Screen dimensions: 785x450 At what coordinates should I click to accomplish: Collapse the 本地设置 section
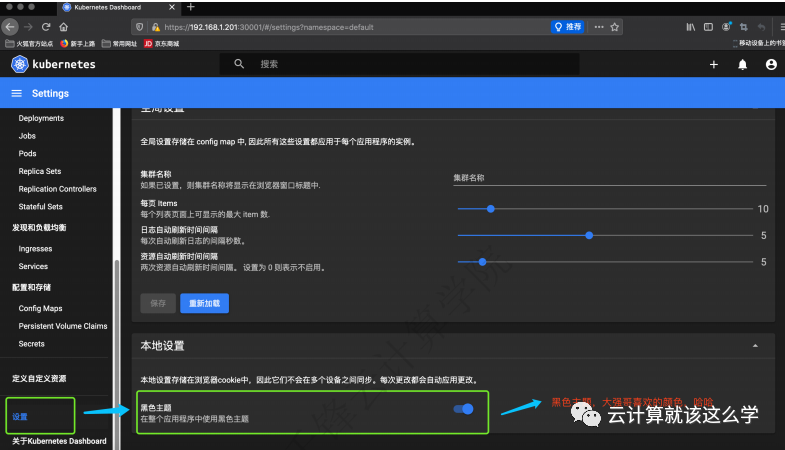pyautogui.click(x=755, y=345)
